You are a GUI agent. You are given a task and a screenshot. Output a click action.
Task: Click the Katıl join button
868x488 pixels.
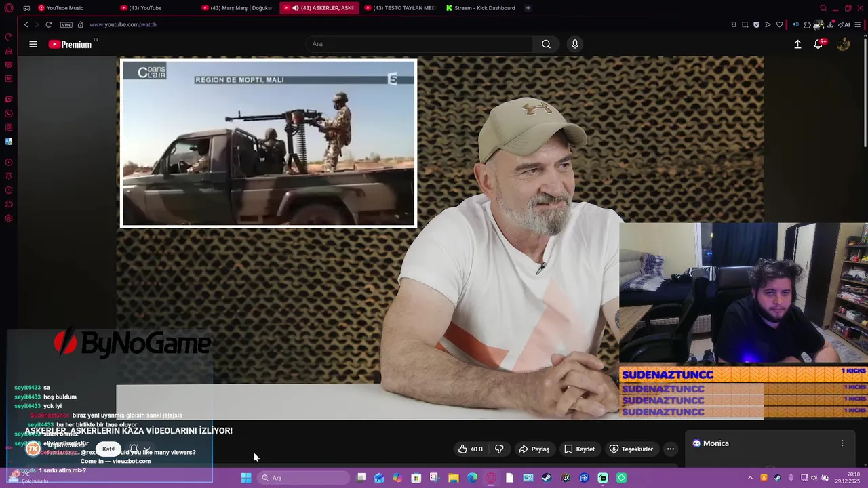(108, 449)
